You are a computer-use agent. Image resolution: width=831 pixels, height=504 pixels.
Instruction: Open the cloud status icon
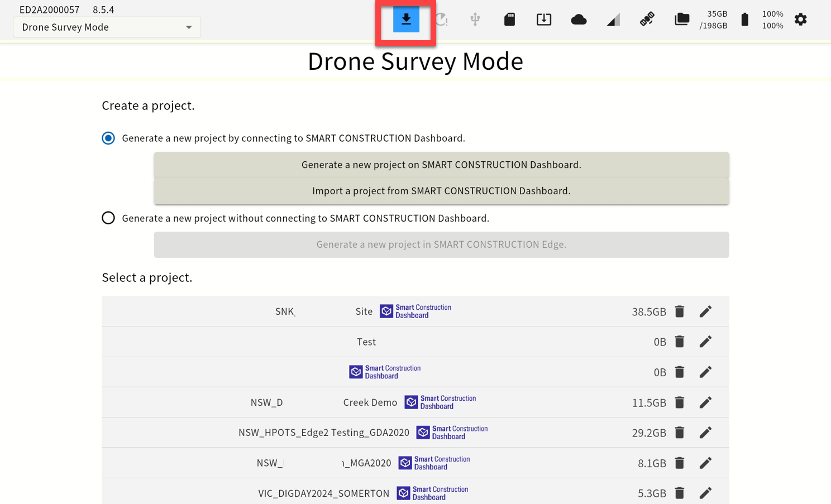coord(579,20)
